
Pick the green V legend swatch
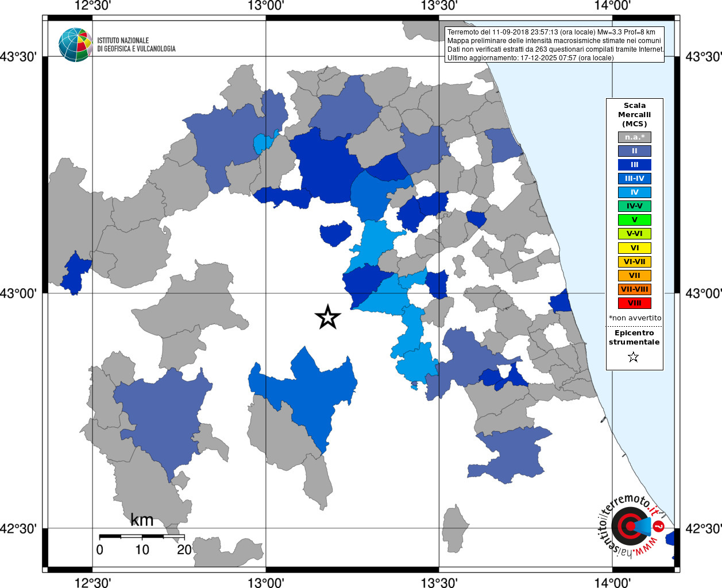(x=635, y=220)
